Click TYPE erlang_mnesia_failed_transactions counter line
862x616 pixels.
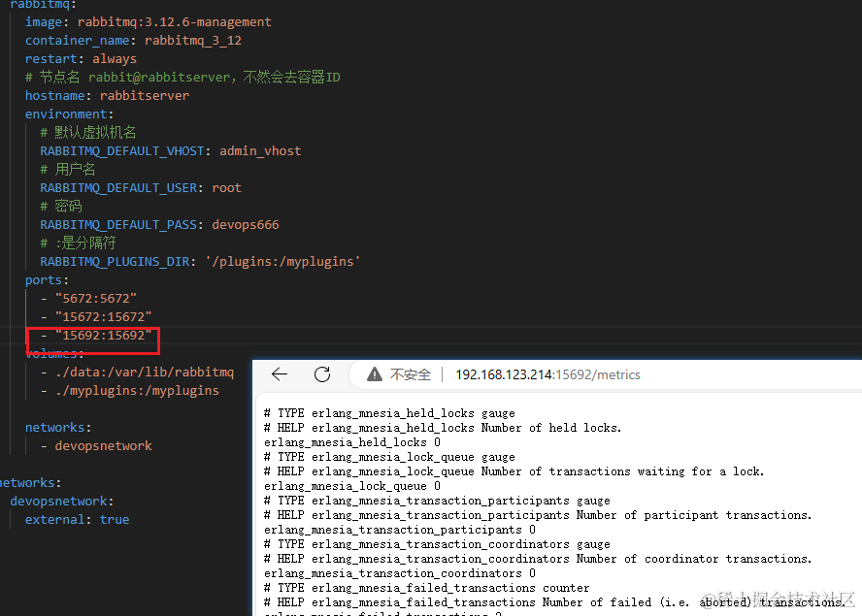(x=426, y=588)
